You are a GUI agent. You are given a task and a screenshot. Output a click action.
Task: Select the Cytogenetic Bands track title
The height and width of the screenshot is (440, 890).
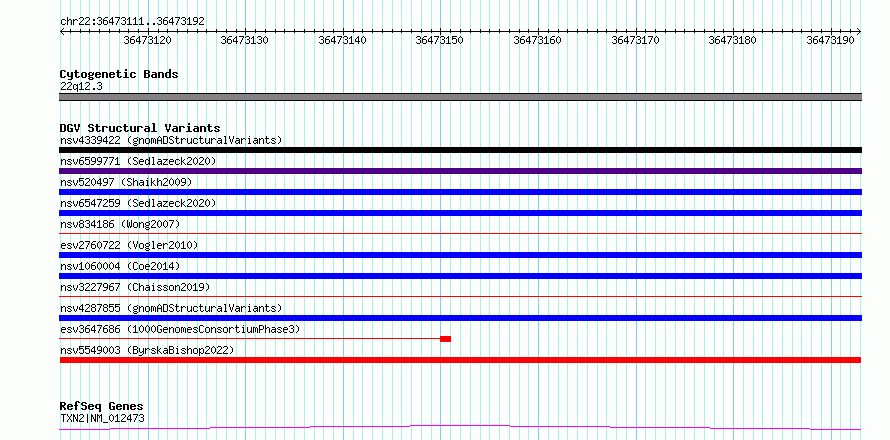(x=119, y=74)
